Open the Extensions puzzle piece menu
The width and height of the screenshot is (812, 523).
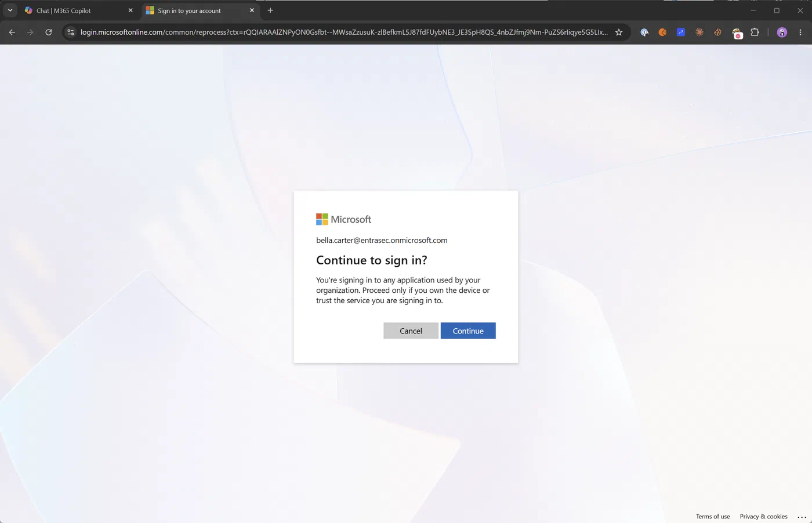click(755, 32)
